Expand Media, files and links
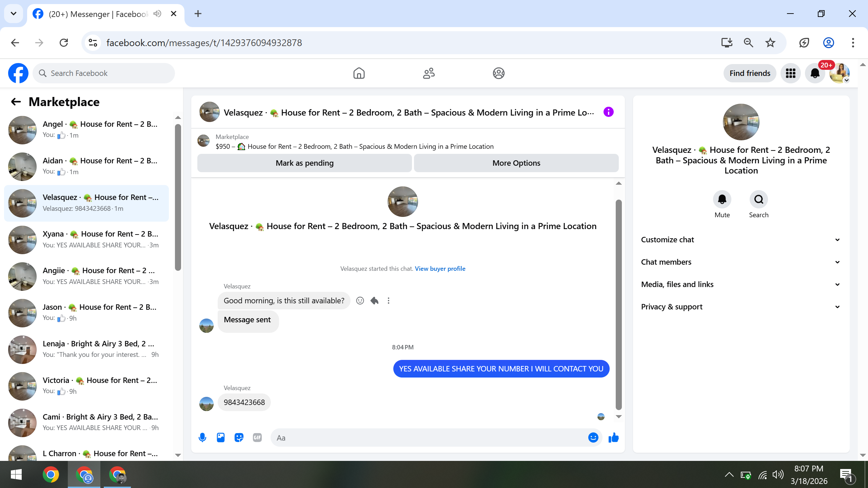868x488 pixels. (x=741, y=284)
